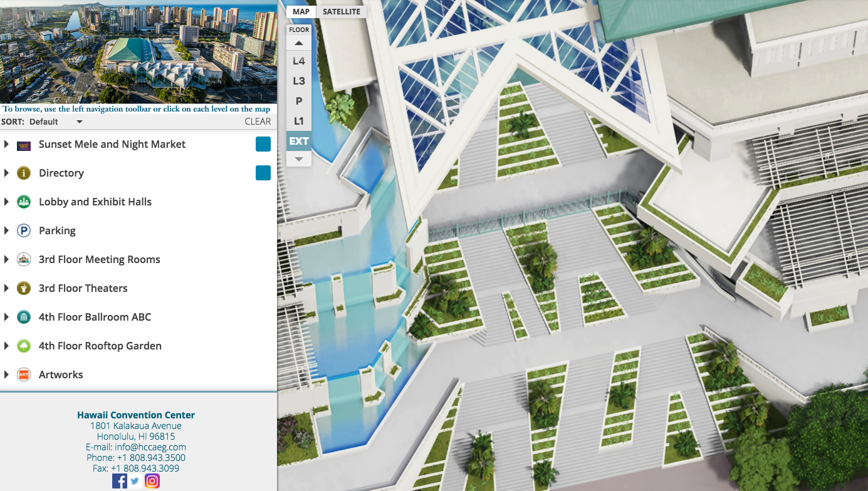
Task: Click the 4th Floor Ballroom ABC icon
Action: [x=24, y=317]
